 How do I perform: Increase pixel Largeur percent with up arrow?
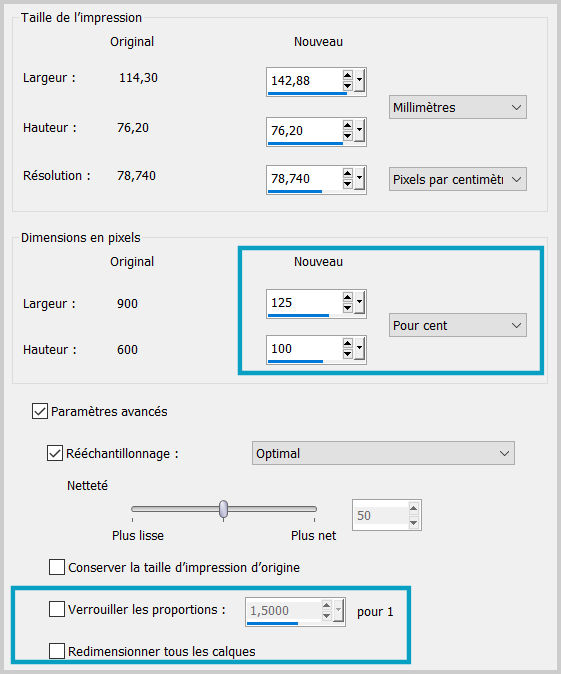(347, 297)
